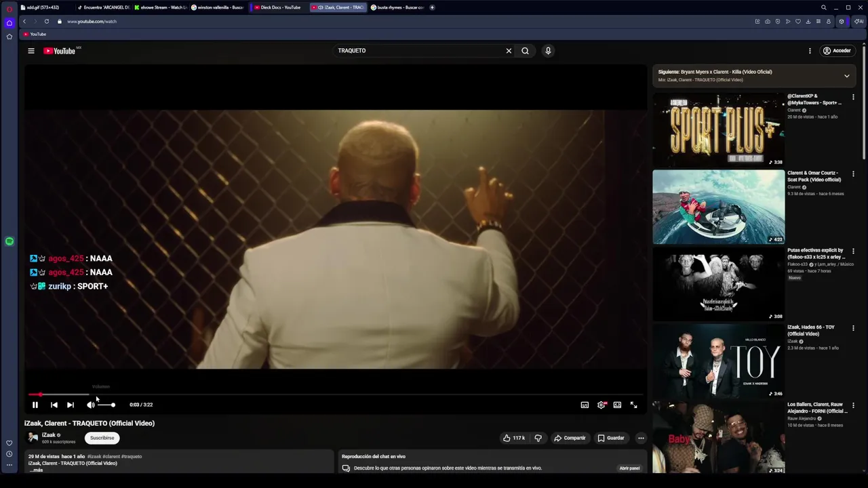Open the player settings gear
Image resolution: width=868 pixels, height=488 pixels.
601,405
